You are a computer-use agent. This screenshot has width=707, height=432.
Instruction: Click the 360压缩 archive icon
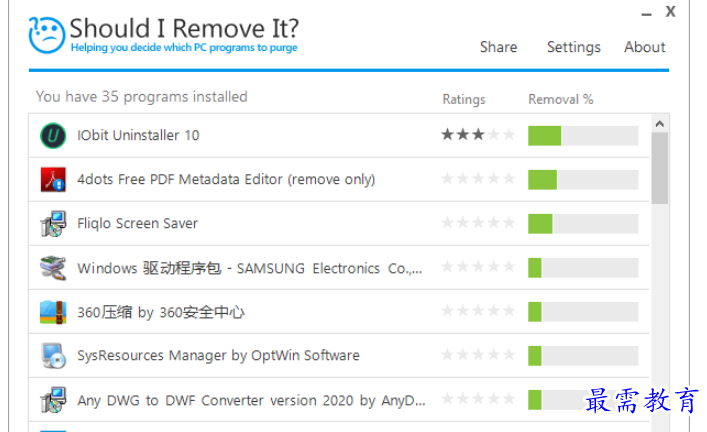(x=53, y=312)
